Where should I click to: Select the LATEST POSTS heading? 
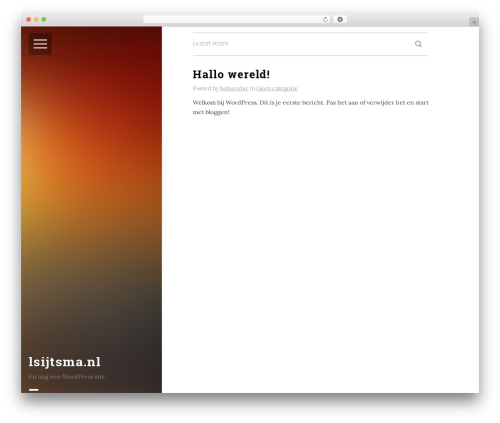[210, 44]
